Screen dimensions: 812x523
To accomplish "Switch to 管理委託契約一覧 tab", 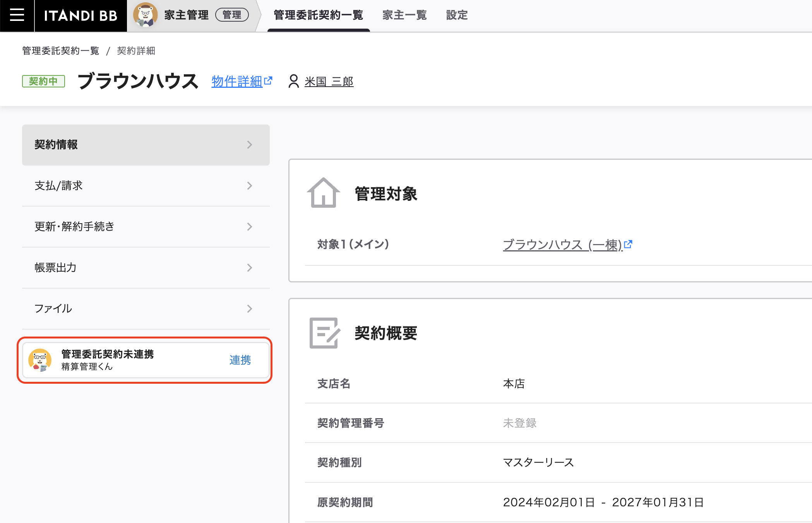I will pos(318,15).
